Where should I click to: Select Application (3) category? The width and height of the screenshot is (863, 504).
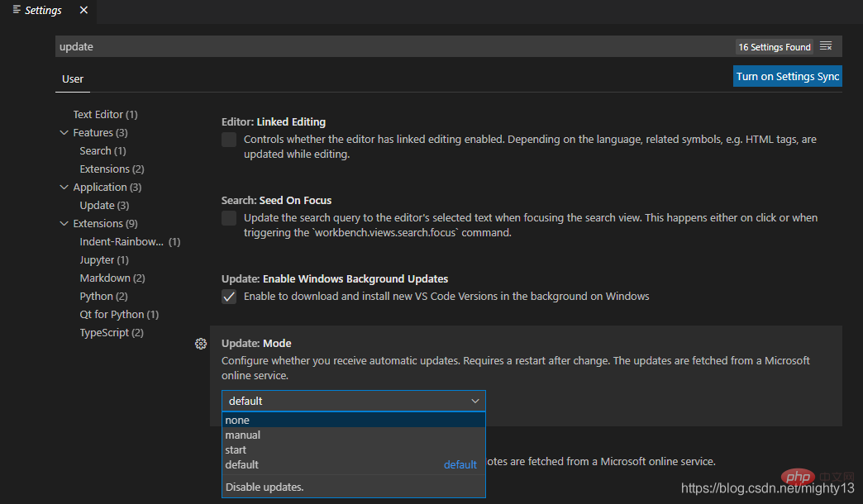(x=107, y=187)
